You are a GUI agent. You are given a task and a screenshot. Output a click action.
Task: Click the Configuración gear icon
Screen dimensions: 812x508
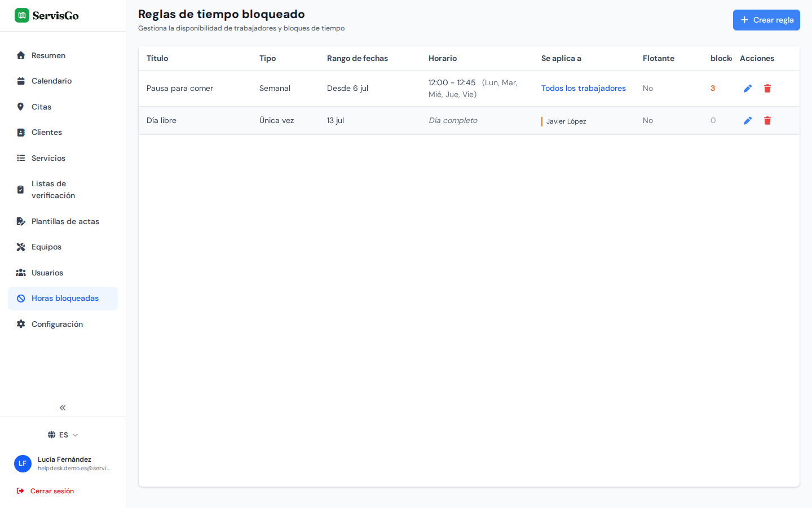click(x=21, y=324)
